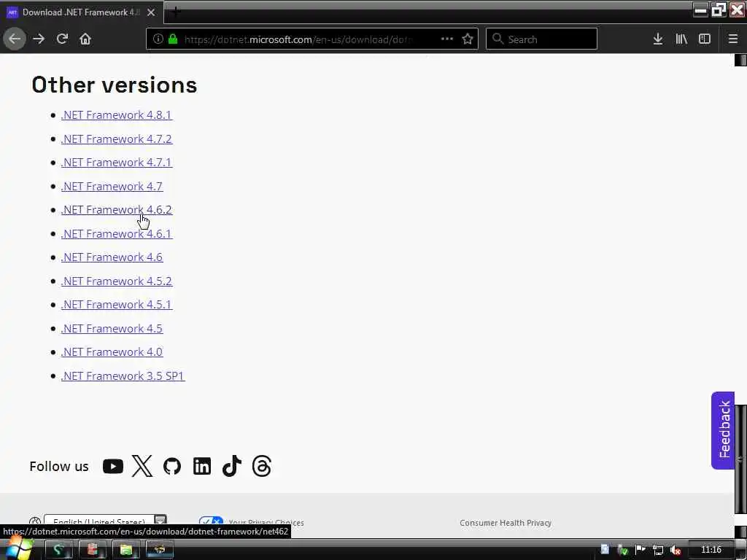Open the Feedback side panel
Viewport: 747px width, 560px height.
[723, 430]
